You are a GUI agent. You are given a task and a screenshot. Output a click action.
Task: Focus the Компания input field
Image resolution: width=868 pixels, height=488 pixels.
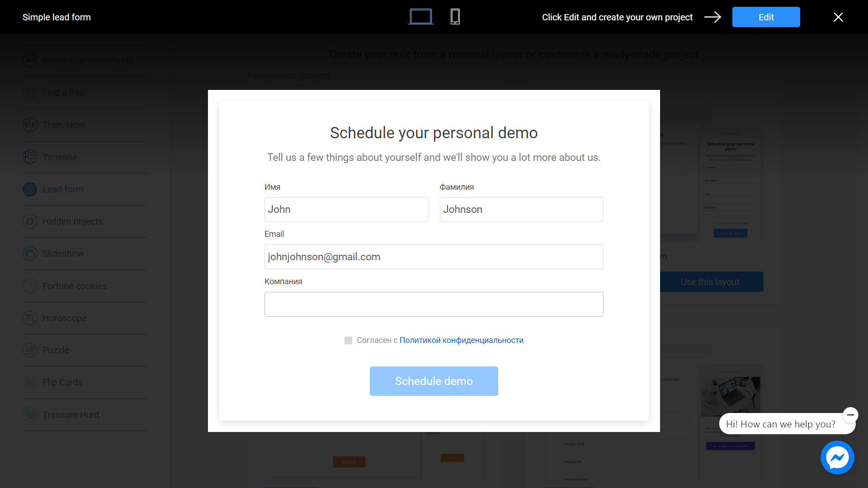pos(434,304)
